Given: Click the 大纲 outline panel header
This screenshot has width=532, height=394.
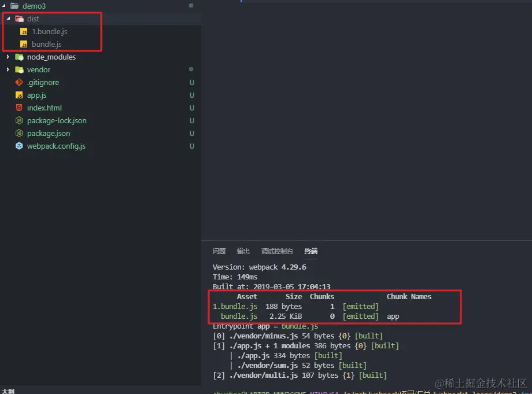Looking at the screenshot, I should pyautogui.click(x=8, y=391).
